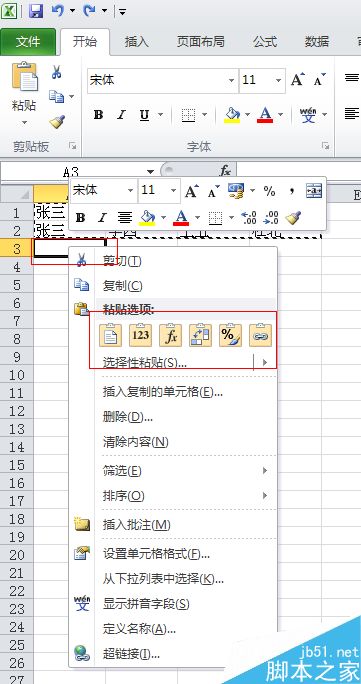Open the 剪贴板 dialog launcher
This screenshot has height=684, width=361.
pos(73,146)
